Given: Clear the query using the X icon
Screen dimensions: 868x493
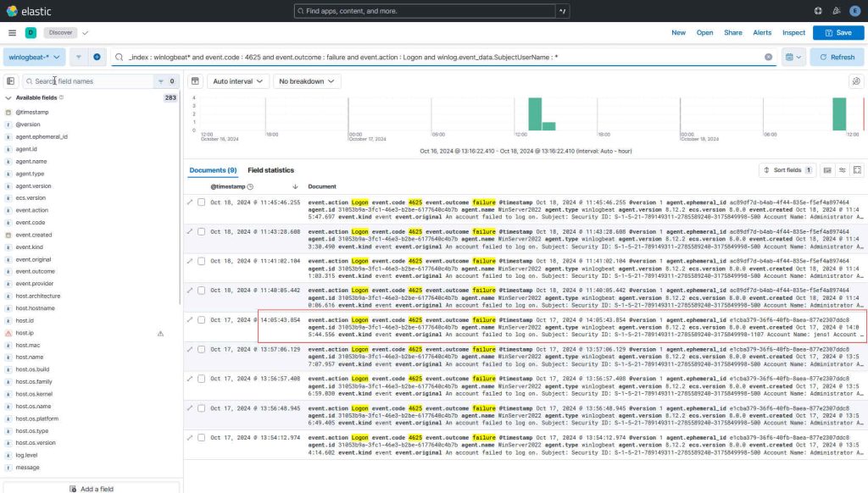Looking at the screenshot, I should click(x=770, y=57).
